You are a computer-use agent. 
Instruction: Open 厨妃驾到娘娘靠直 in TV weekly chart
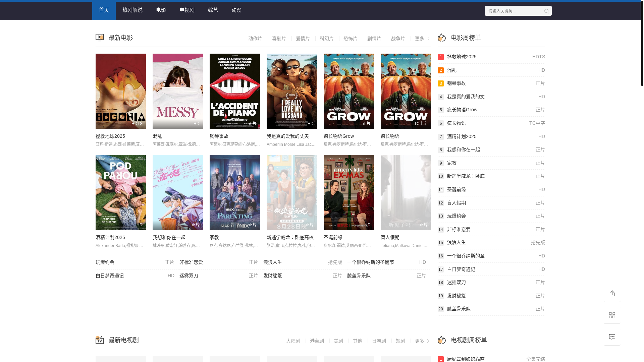pyautogui.click(x=491, y=359)
